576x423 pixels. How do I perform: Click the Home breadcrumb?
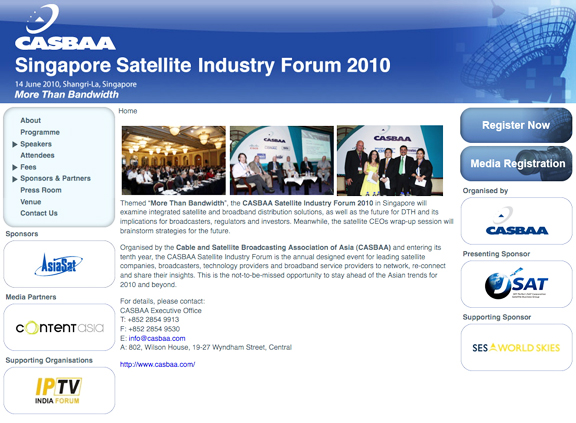(x=128, y=111)
